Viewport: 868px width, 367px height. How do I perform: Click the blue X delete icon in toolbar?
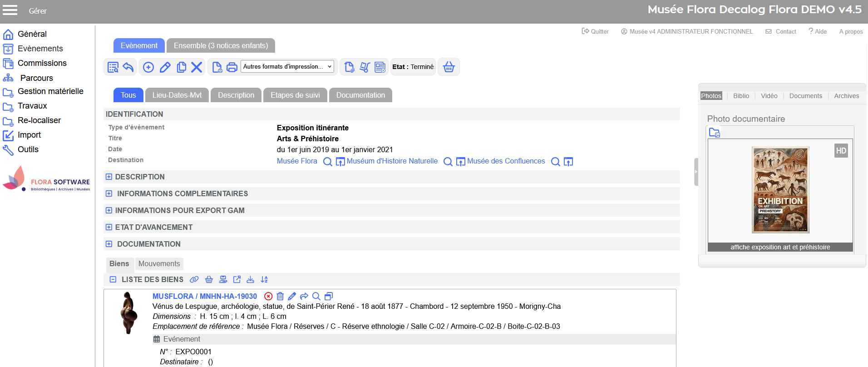coord(197,67)
